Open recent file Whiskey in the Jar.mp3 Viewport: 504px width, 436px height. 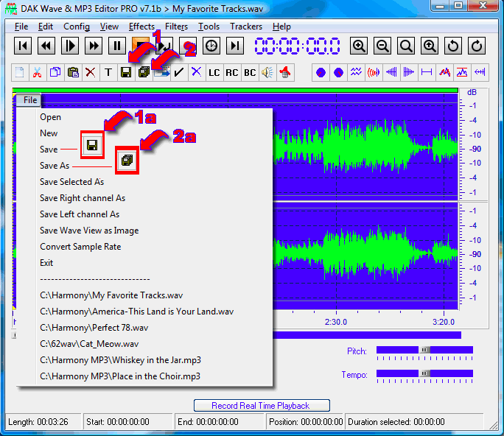[x=121, y=360]
